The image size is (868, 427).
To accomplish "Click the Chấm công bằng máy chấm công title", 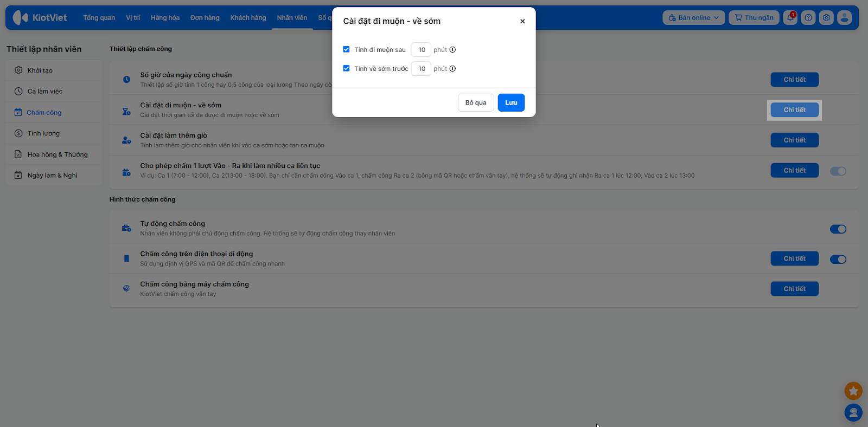I will [194, 284].
